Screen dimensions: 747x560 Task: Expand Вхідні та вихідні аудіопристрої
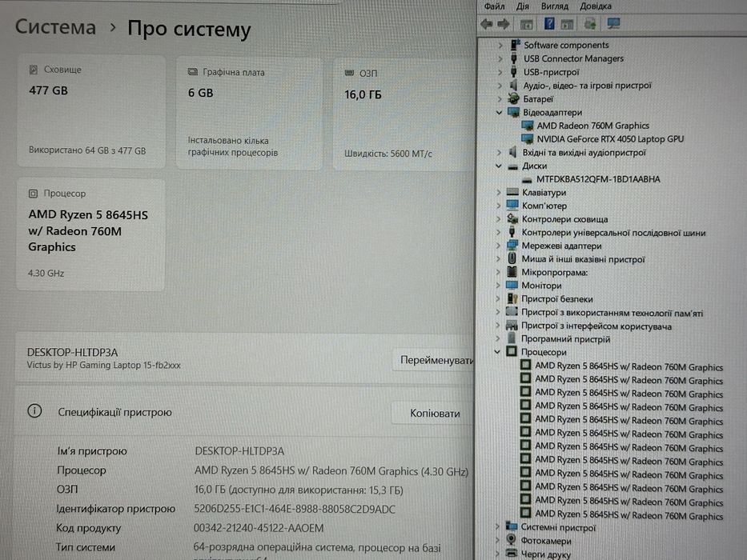point(499,152)
